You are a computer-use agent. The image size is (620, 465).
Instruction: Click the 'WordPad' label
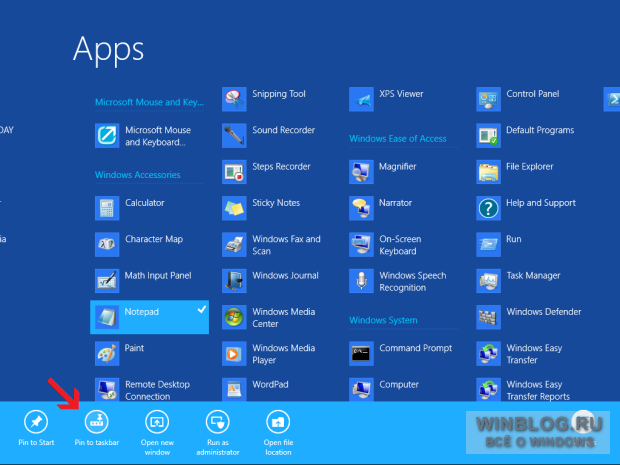[270, 384]
